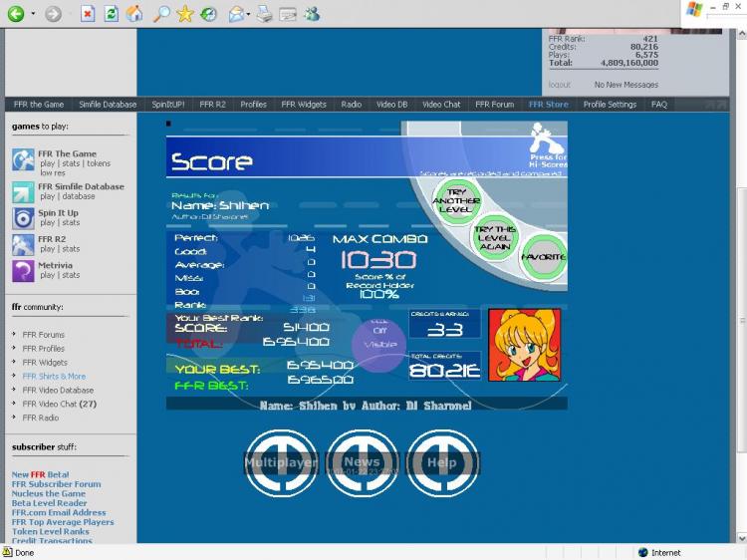Open the FFR Widgets menu item
Viewport: 747px width, 560px height.
coord(304,105)
